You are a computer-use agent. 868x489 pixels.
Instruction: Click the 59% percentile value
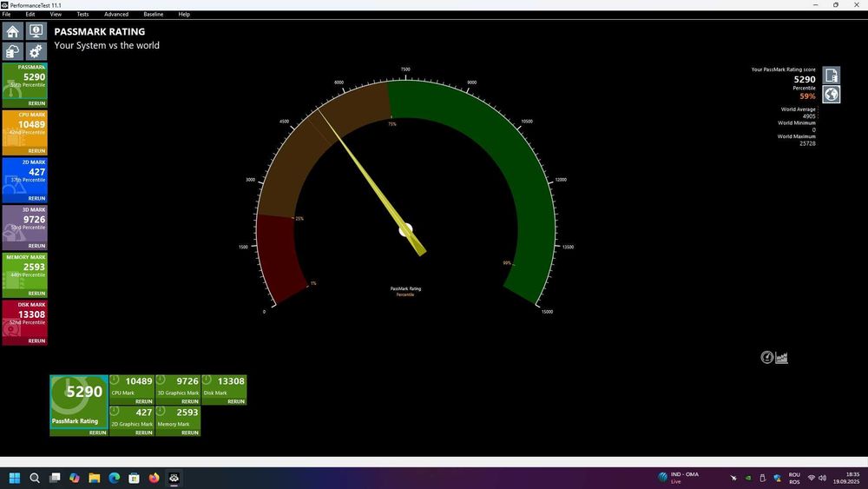click(807, 96)
